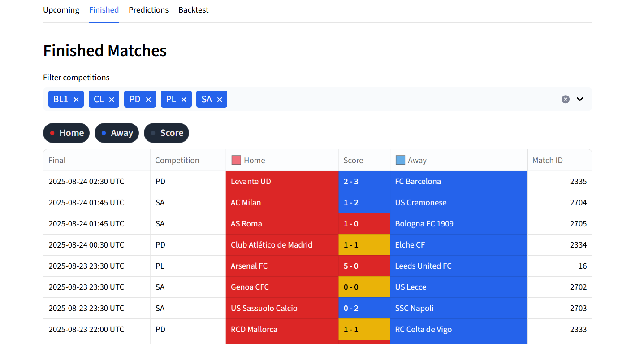Switch to the Upcoming tab

pyautogui.click(x=61, y=10)
